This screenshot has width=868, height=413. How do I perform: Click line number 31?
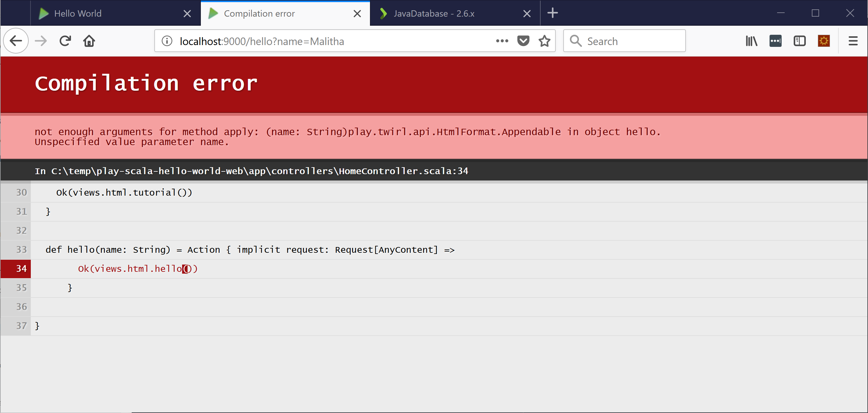[x=21, y=211]
